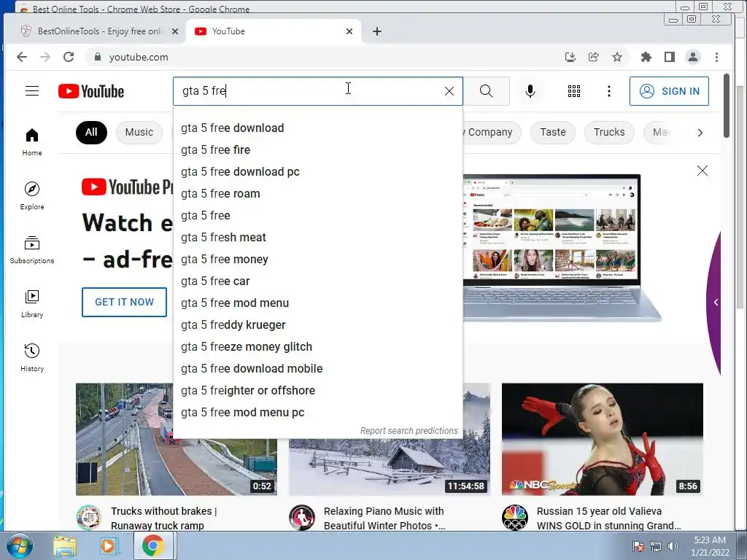The width and height of the screenshot is (747, 560).
Task: Share this page via address bar icon
Action: coord(594,57)
